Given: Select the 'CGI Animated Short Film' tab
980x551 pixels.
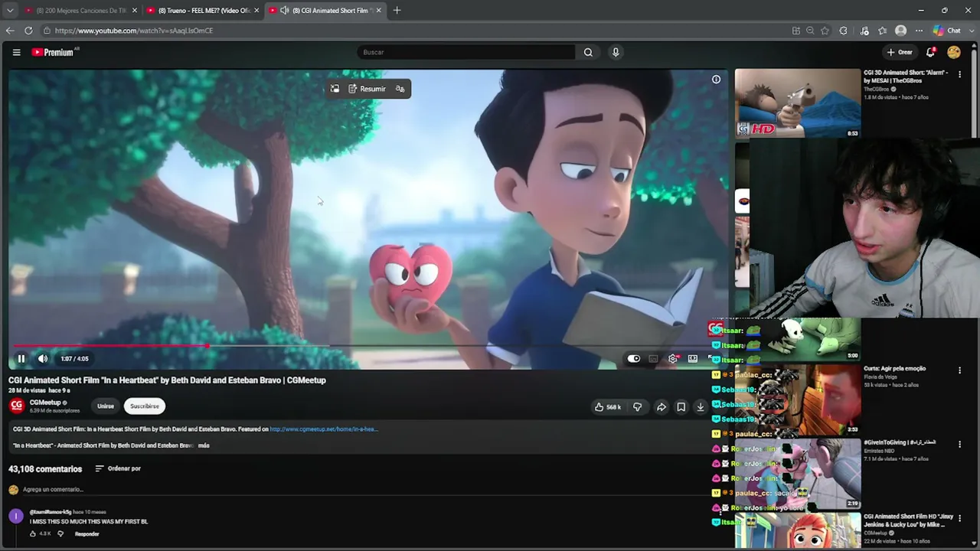Looking at the screenshot, I should (325, 10).
